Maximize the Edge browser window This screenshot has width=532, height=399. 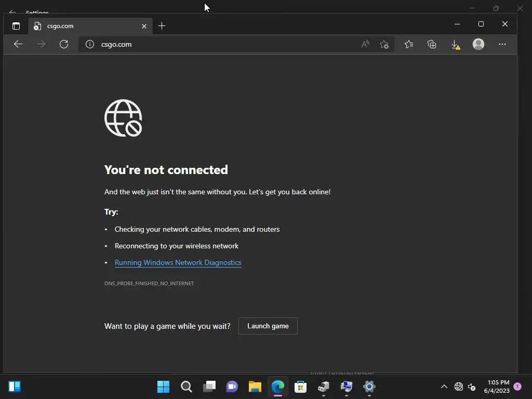481,24
